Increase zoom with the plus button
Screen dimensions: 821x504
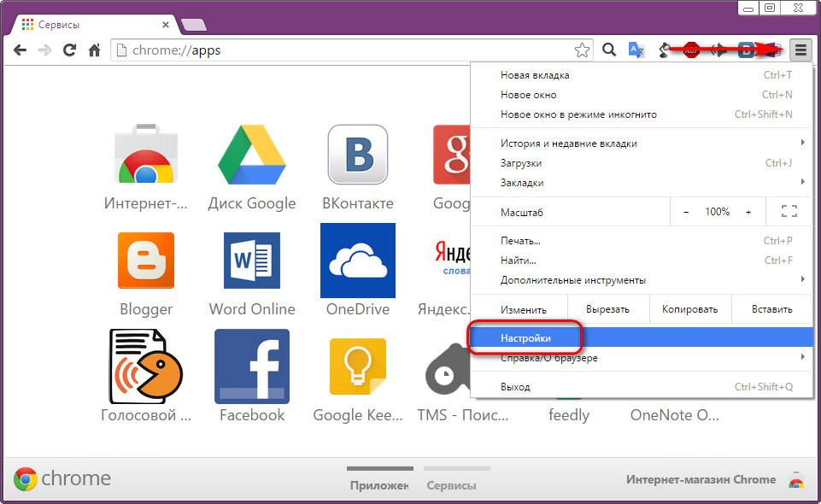tap(748, 212)
